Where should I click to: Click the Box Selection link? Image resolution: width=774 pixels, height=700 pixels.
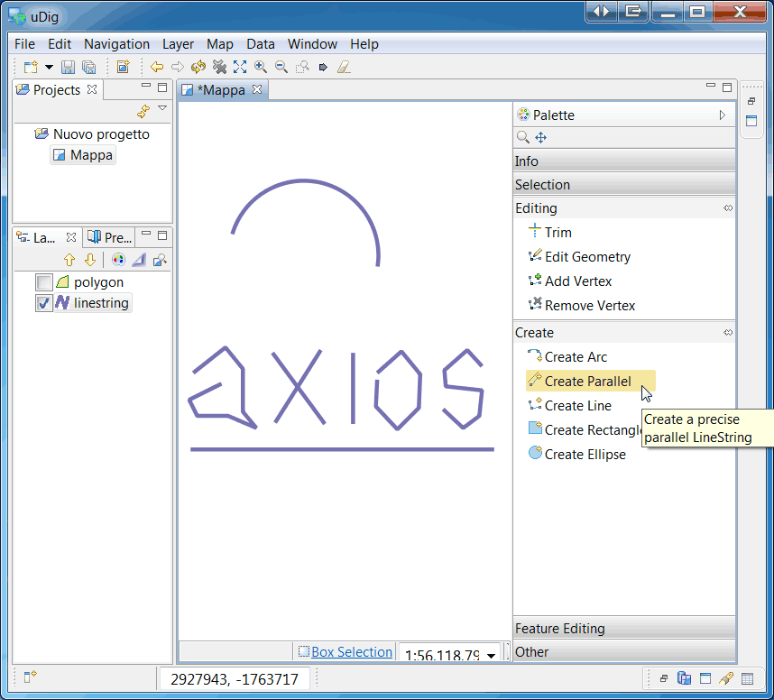[x=352, y=651]
